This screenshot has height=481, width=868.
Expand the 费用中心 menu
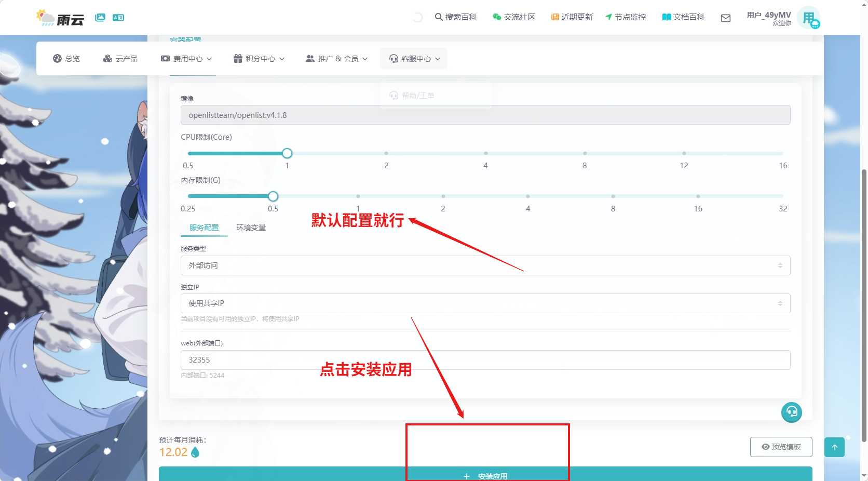tap(186, 59)
